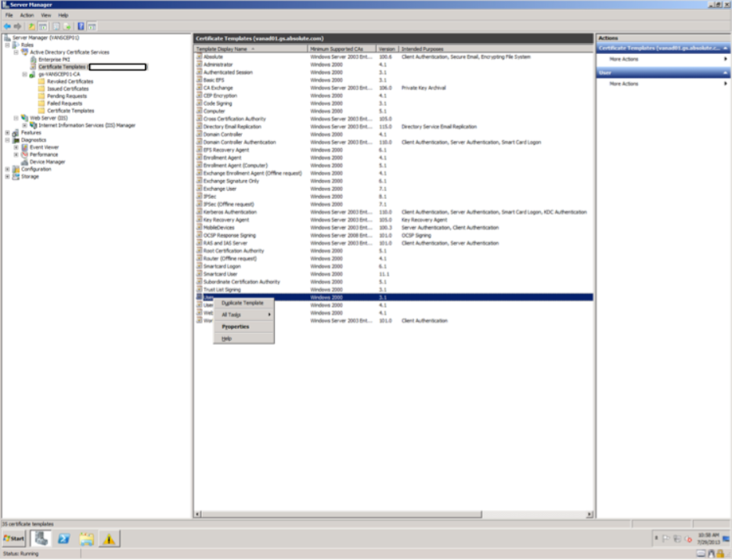
Task: Expand the Storage tree node
Action: (7, 176)
